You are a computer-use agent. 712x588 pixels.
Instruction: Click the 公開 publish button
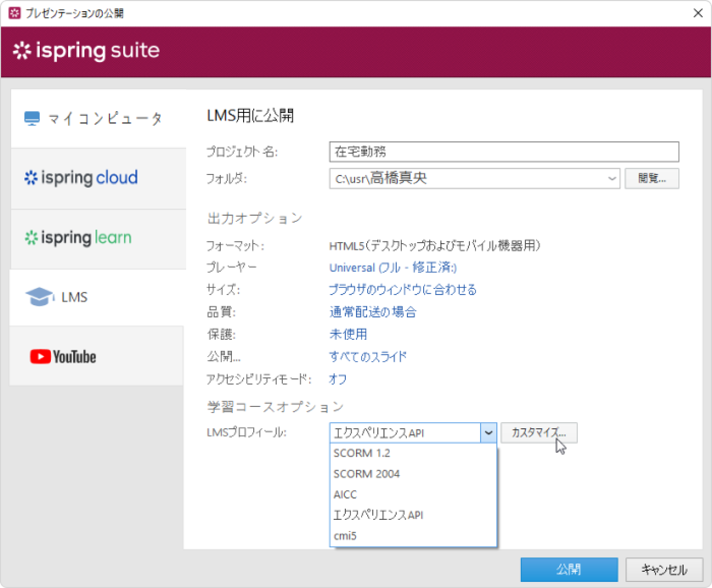click(569, 569)
